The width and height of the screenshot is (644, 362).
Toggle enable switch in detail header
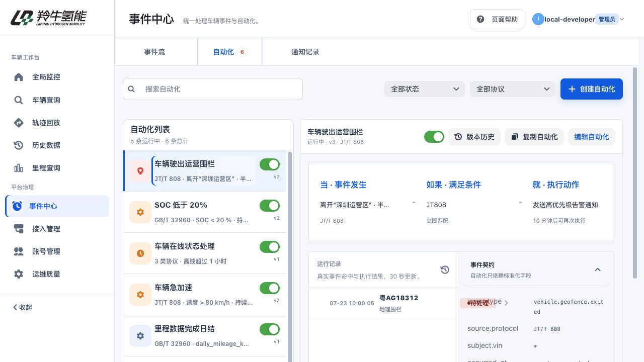pyautogui.click(x=434, y=137)
